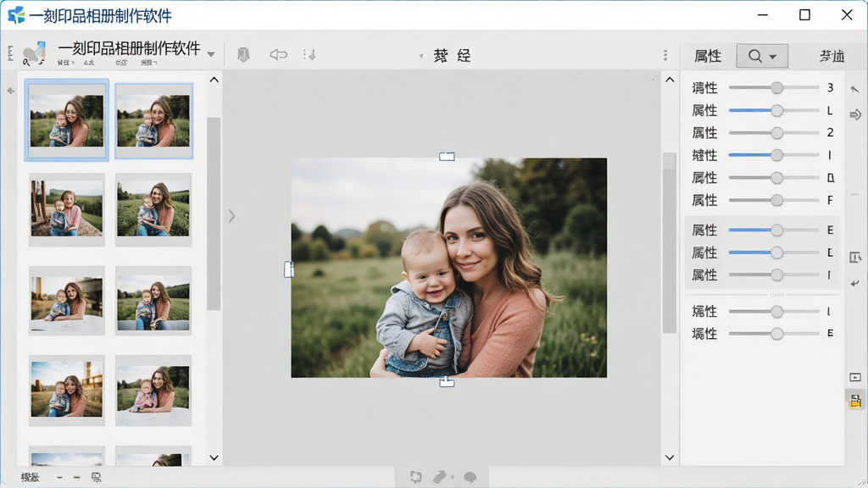Click the zoom-fit icon in bottom status bar
868x488 pixels.
[x=97, y=477]
